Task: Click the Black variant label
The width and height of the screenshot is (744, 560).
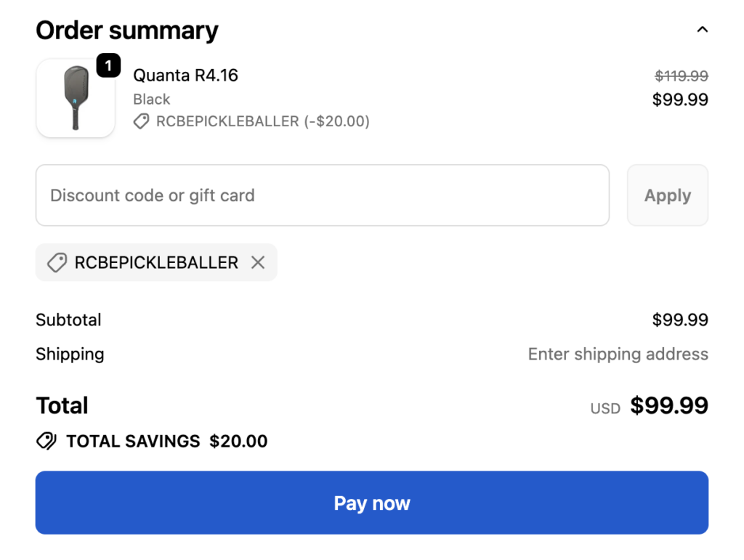Action: click(x=151, y=100)
